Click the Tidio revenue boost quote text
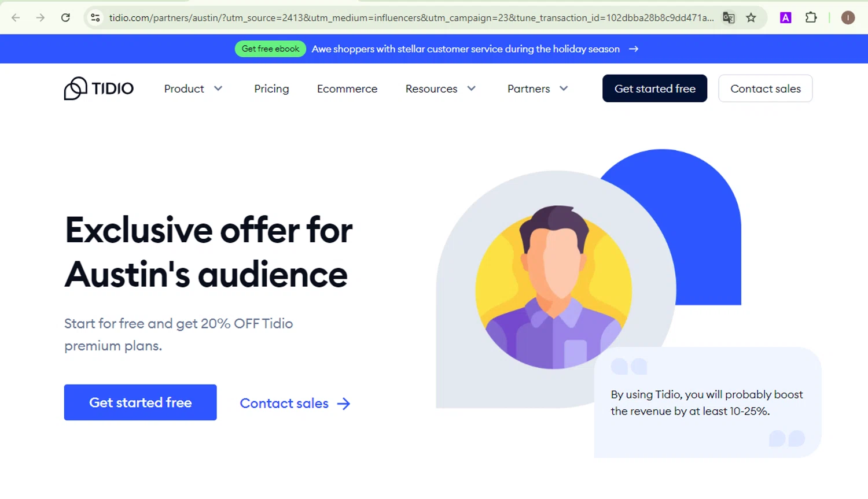868x499 pixels. [x=707, y=403]
